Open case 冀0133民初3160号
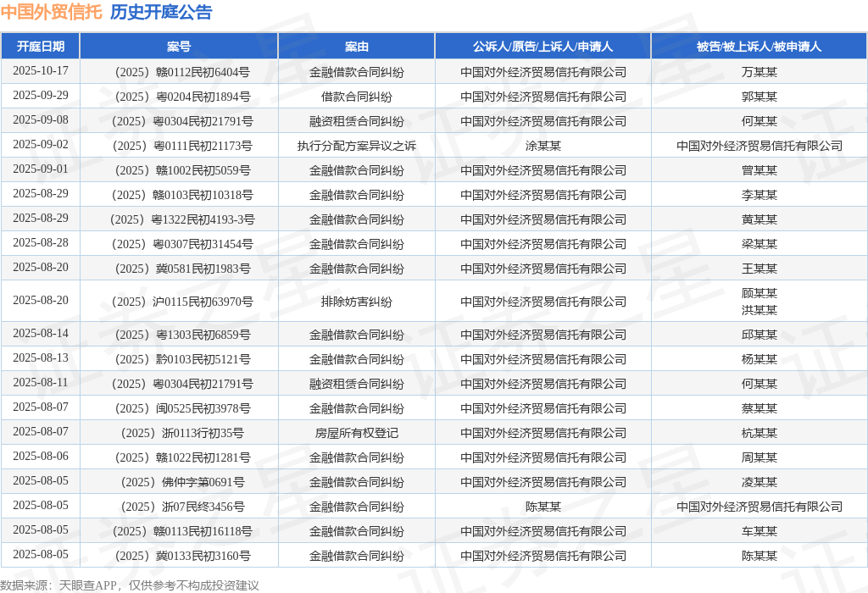This screenshot has height=593, width=868. tap(182, 556)
